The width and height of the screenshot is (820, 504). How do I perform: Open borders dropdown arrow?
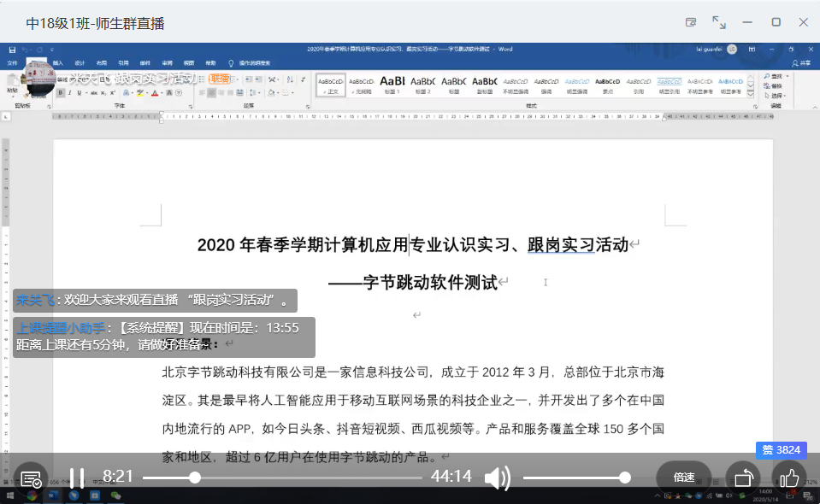click(x=292, y=93)
